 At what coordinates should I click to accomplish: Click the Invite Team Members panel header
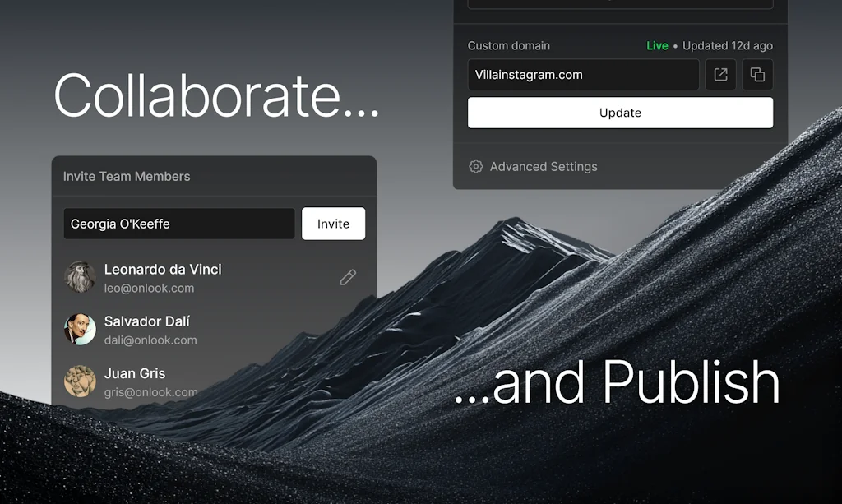pyautogui.click(x=127, y=177)
